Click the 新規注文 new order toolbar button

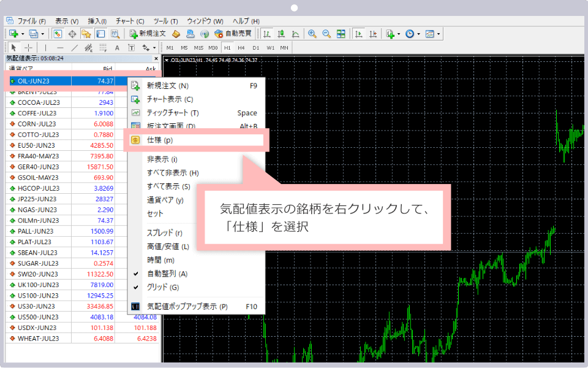pos(147,34)
